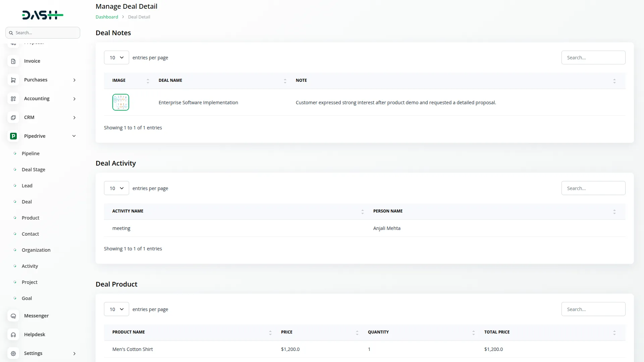
Task: Collapse the Pipedrive sidebar menu chevron
Action: [74, 136]
